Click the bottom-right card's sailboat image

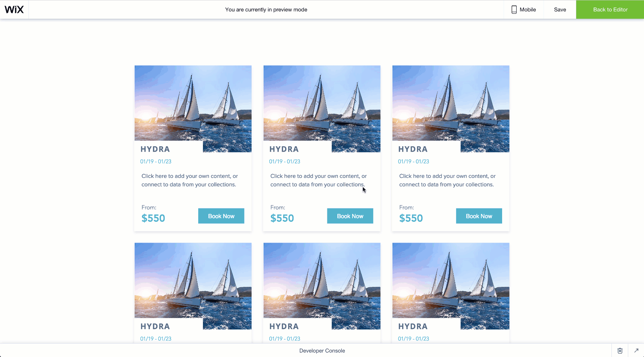click(x=450, y=281)
